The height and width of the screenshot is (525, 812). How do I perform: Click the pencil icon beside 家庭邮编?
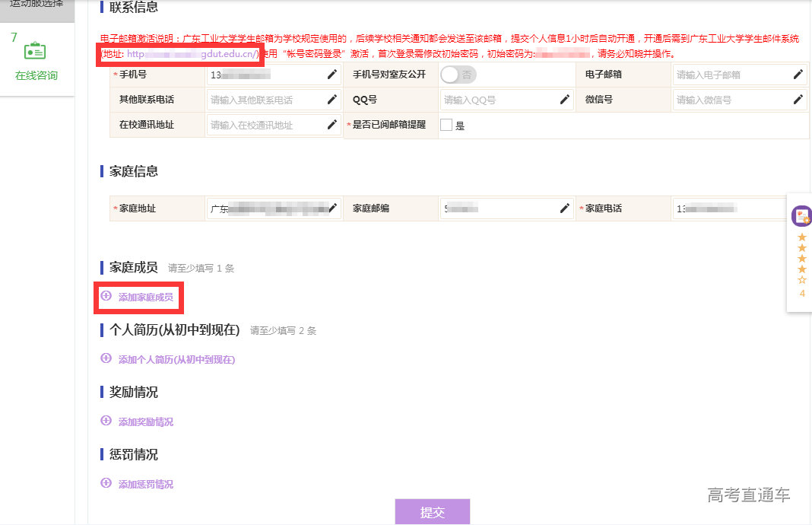[564, 206]
